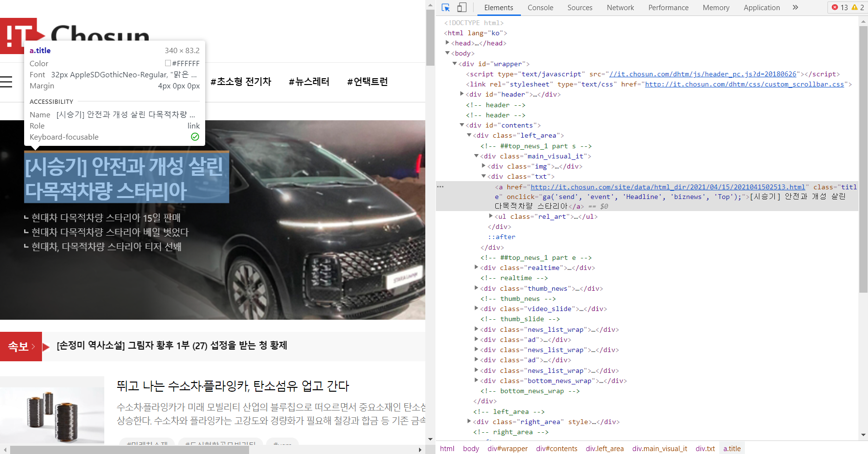The height and width of the screenshot is (454, 868).
Task: Click the red 속보 button
Action: 21,346
